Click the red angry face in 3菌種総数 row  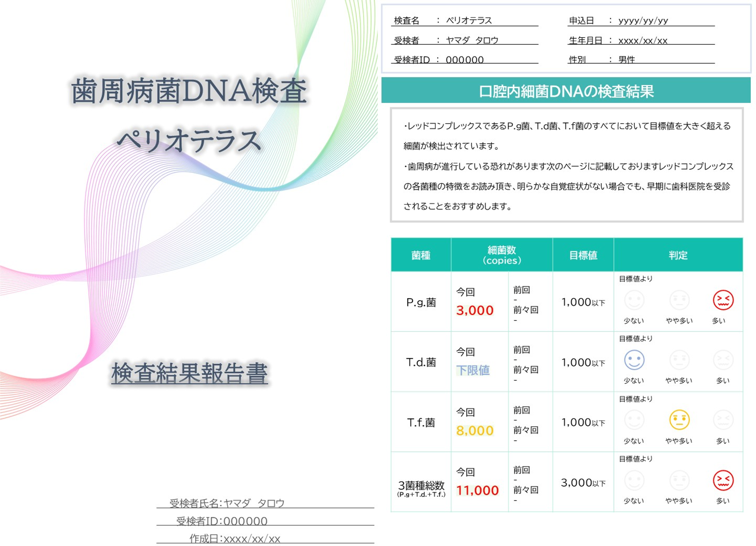723,480
